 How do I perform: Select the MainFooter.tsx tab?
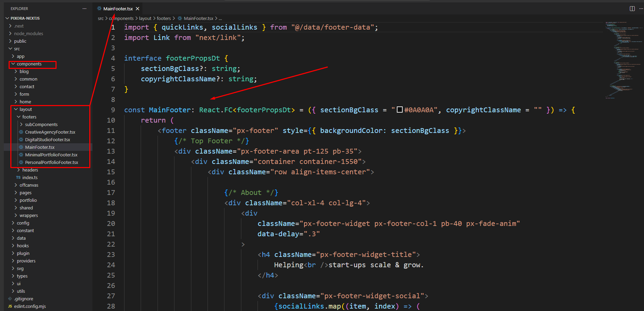[118, 9]
